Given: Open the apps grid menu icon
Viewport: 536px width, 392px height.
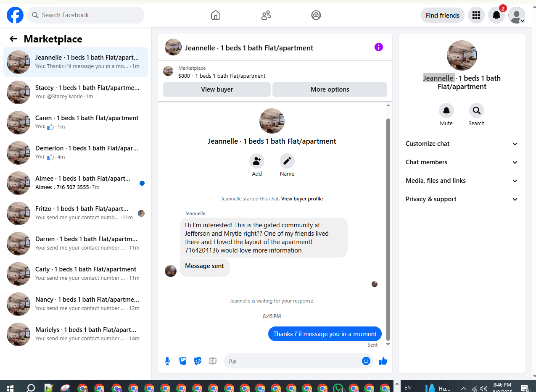Looking at the screenshot, I should (476, 15).
